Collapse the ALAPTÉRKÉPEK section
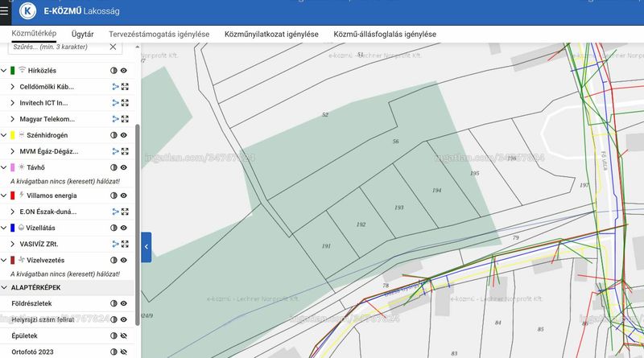The height and width of the screenshot is (358, 644). (4, 287)
